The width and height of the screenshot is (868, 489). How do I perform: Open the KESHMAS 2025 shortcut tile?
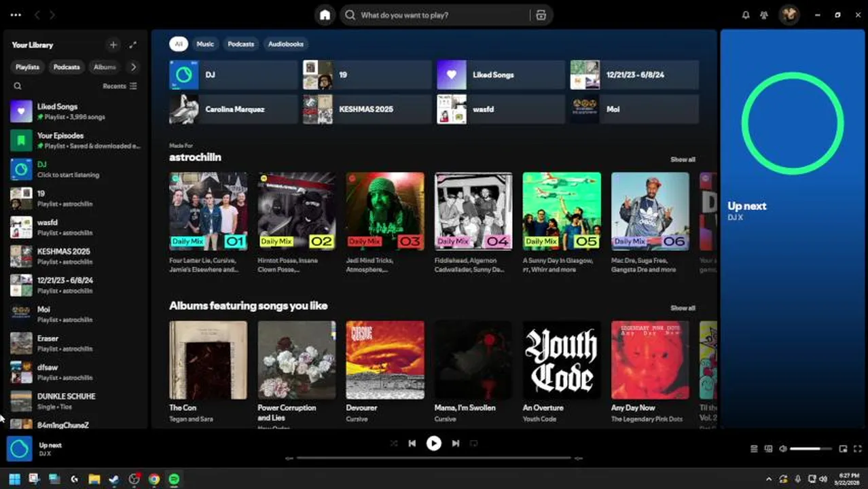coord(367,109)
